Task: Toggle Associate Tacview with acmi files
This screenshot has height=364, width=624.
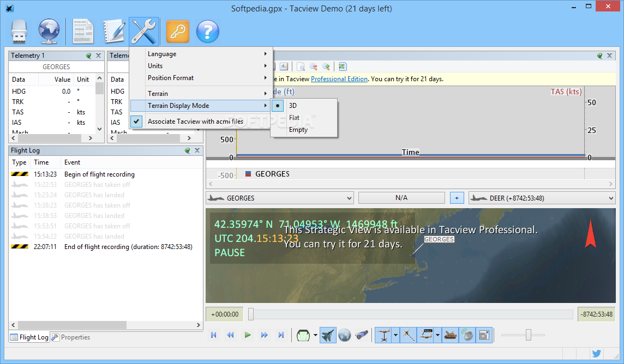Action: (201, 122)
